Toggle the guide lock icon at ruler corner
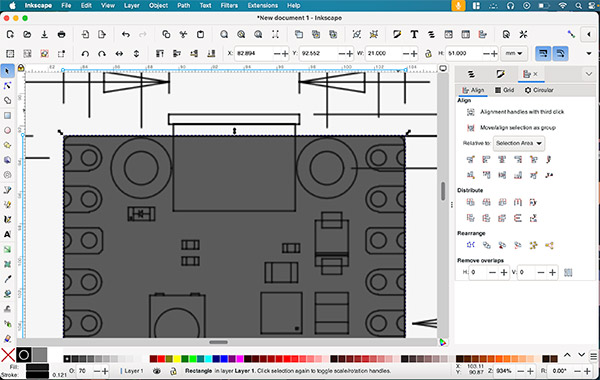The width and height of the screenshot is (600, 380). 21,68
